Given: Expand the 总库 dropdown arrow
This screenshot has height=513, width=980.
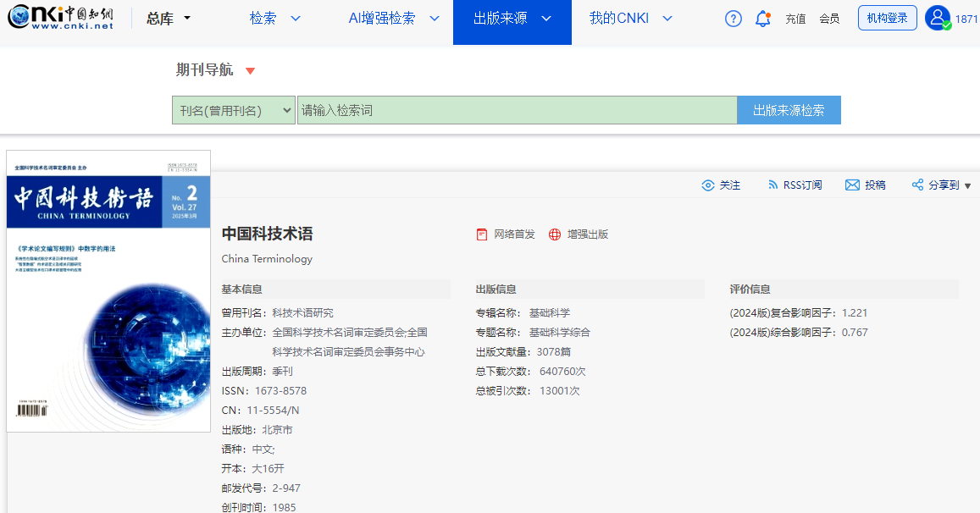Looking at the screenshot, I should [x=187, y=18].
